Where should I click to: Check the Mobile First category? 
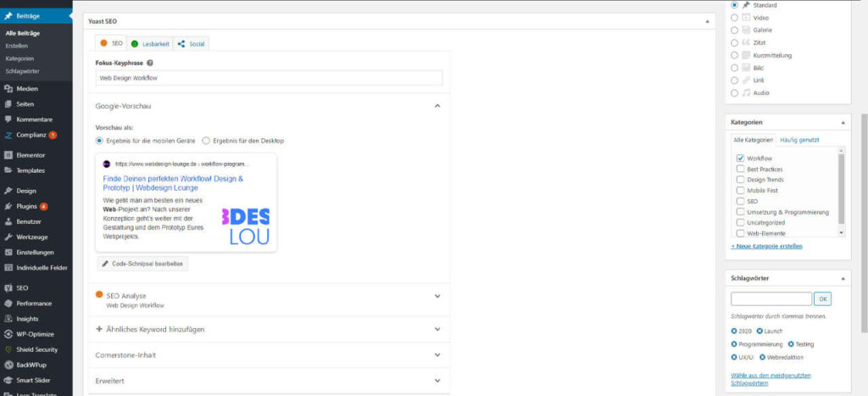(740, 191)
